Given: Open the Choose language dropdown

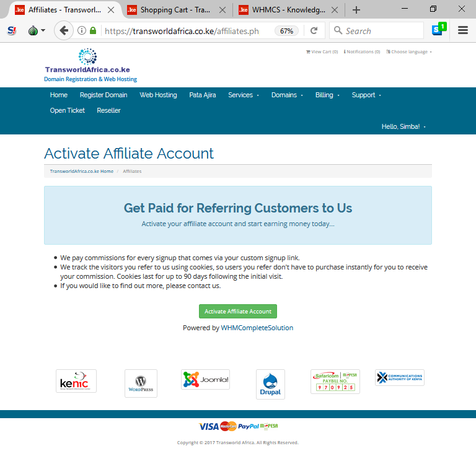Looking at the screenshot, I should (x=409, y=51).
